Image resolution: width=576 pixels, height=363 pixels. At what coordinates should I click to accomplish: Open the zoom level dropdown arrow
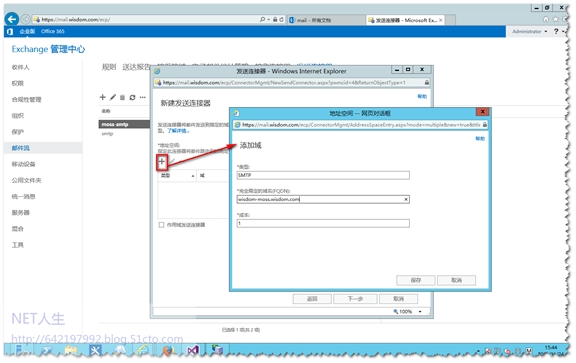(x=420, y=312)
